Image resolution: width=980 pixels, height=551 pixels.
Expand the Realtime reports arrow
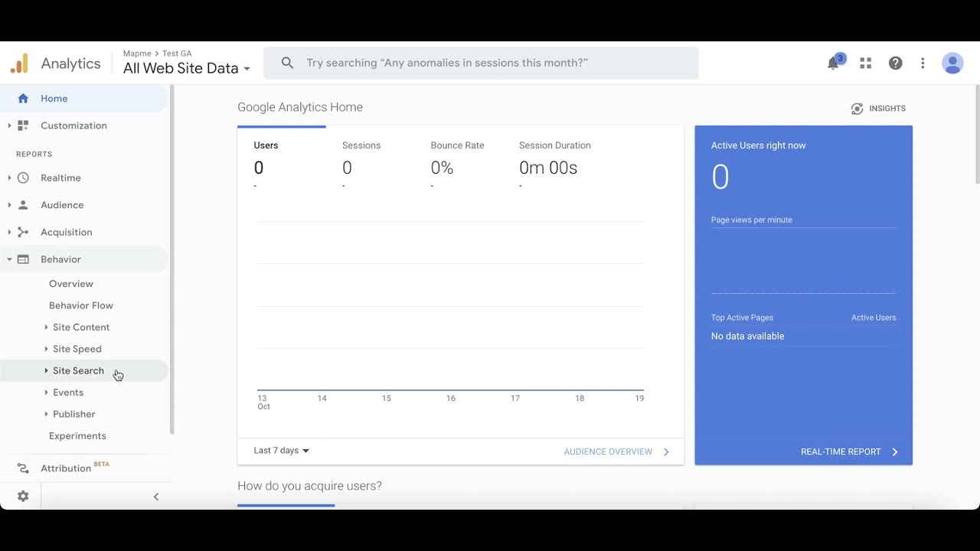(9, 178)
